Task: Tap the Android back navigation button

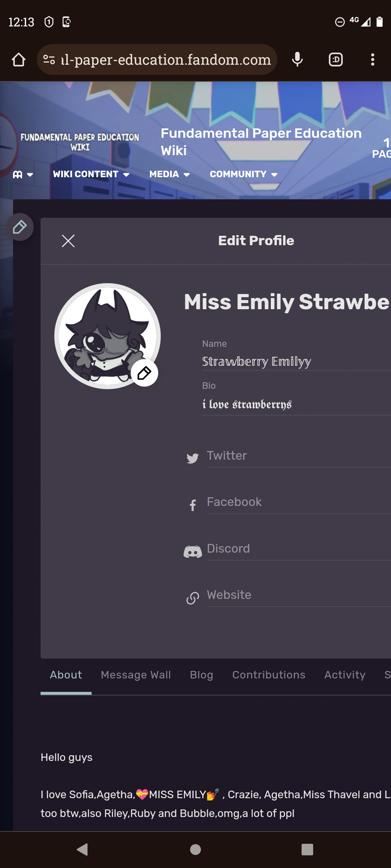Action: pos(83,849)
